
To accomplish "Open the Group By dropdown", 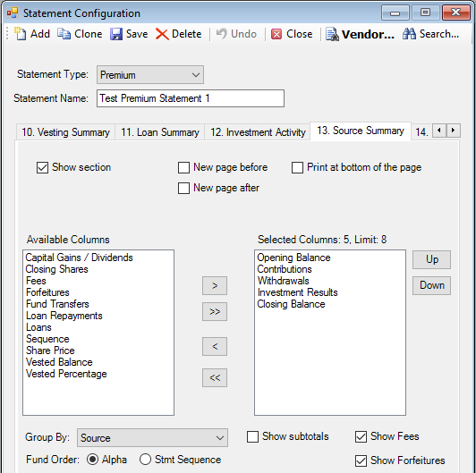I will click(x=152, y=437).
